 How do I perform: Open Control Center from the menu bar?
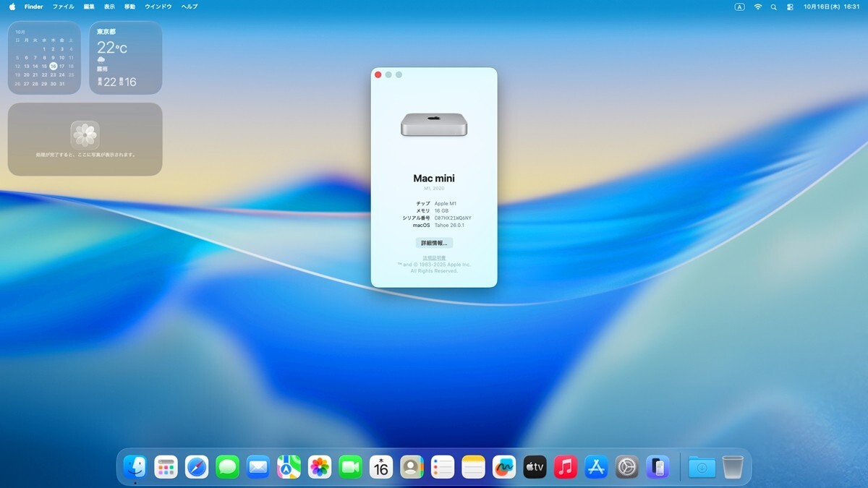(790, 7)
